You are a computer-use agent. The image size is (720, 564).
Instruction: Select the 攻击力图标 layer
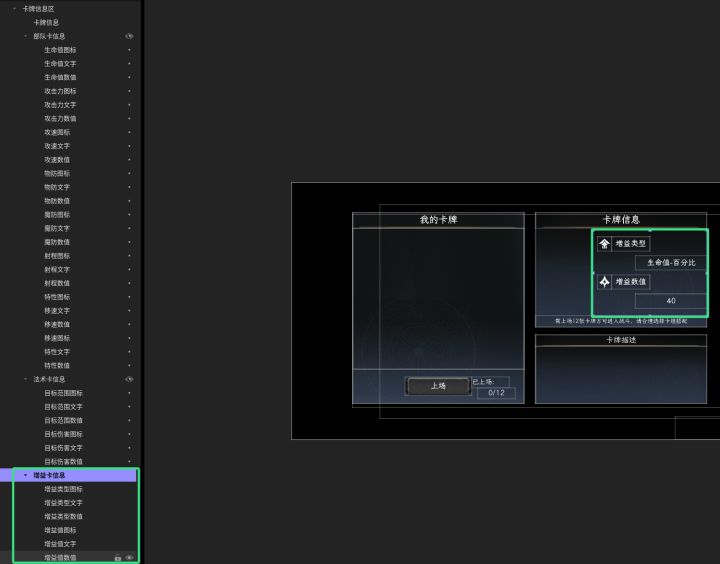[x=60, y=91]
